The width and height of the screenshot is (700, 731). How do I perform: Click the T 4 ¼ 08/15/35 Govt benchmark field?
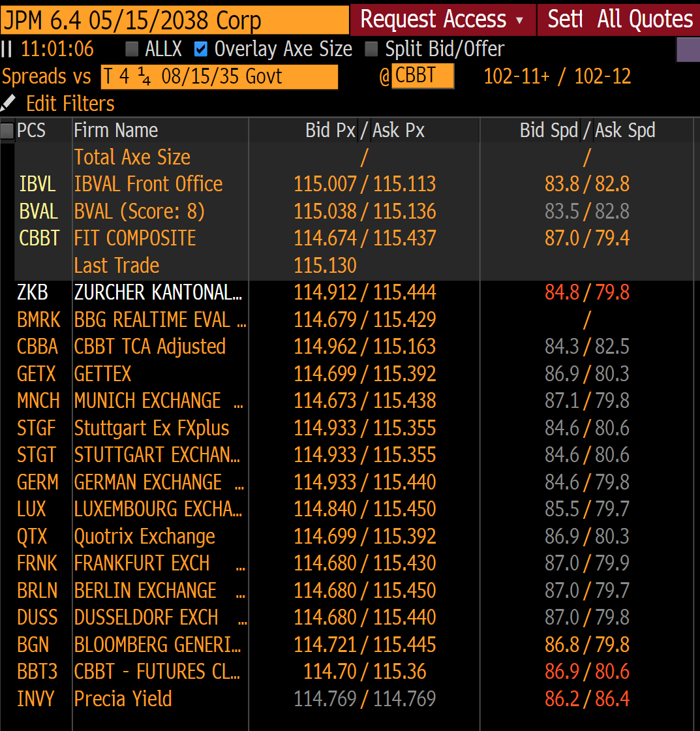pyautogui.click(x=219, y=76)
